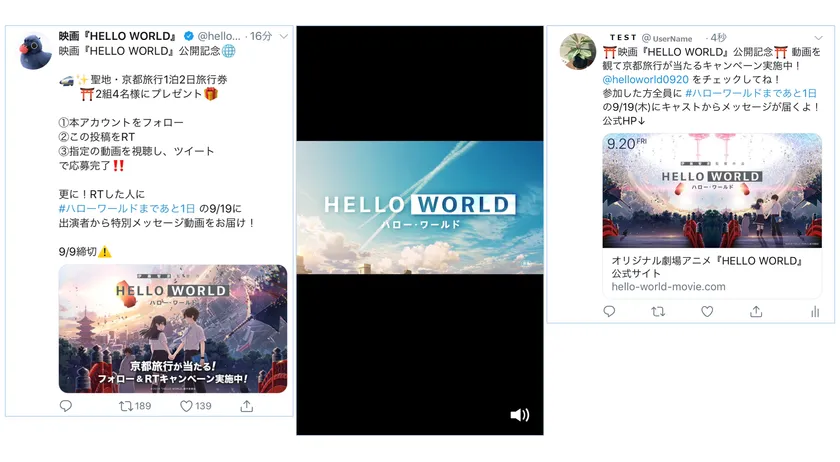Expand the left tweet's options chevron
This screenshot has width=840, height=462.
click(284, 36)
